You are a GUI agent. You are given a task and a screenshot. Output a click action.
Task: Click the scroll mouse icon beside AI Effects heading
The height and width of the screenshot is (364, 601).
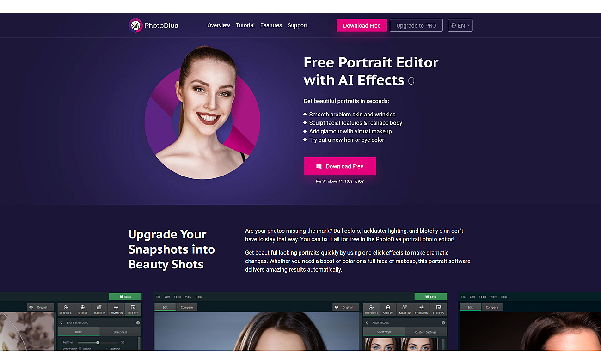tap(411, 81)
